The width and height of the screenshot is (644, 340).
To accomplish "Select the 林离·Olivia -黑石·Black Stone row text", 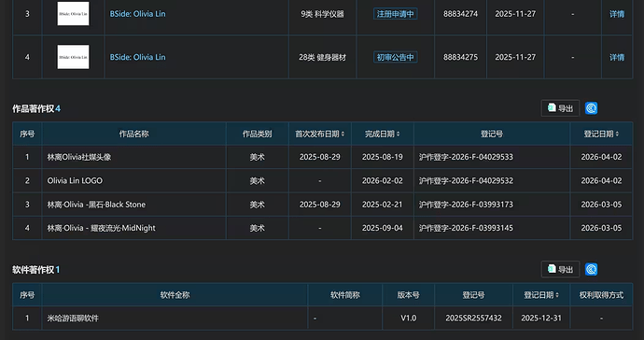I will pos(96,205).
